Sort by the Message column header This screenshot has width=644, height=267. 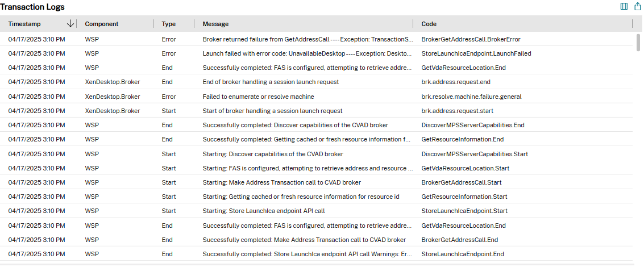pyautogui.click(x=216, y=24)
